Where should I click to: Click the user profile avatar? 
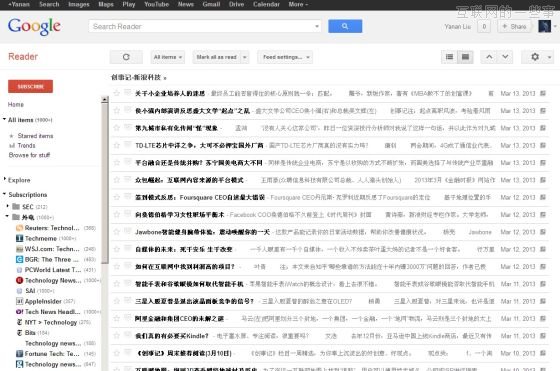coord(544,26)
